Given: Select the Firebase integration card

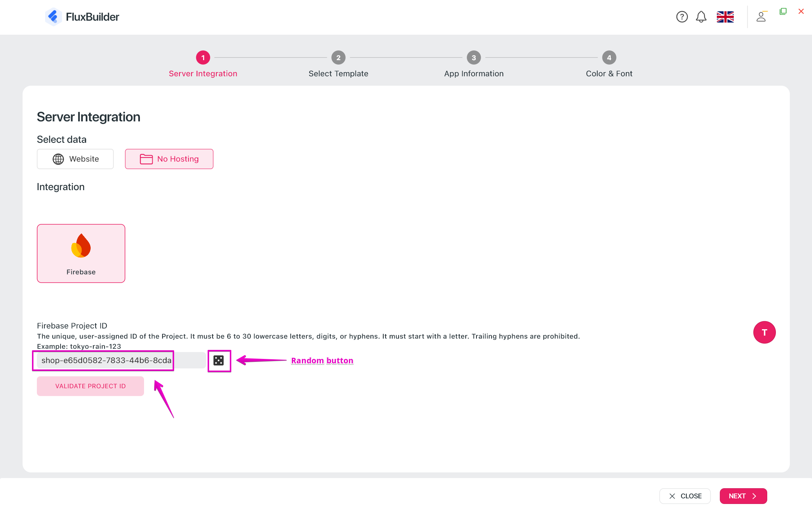Looking at the screenshot, I should pyautogui.click(x=81, y=253).
